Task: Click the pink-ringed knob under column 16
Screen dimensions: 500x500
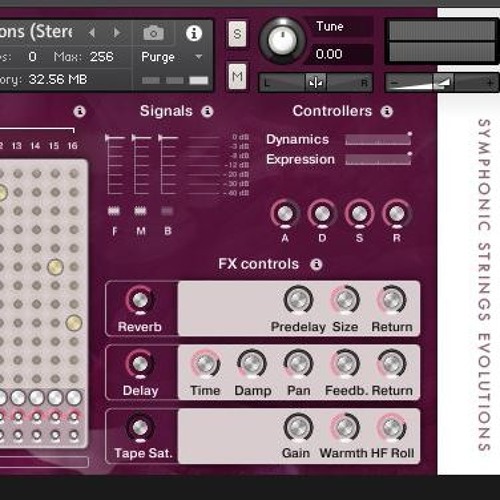Action: 74,416
